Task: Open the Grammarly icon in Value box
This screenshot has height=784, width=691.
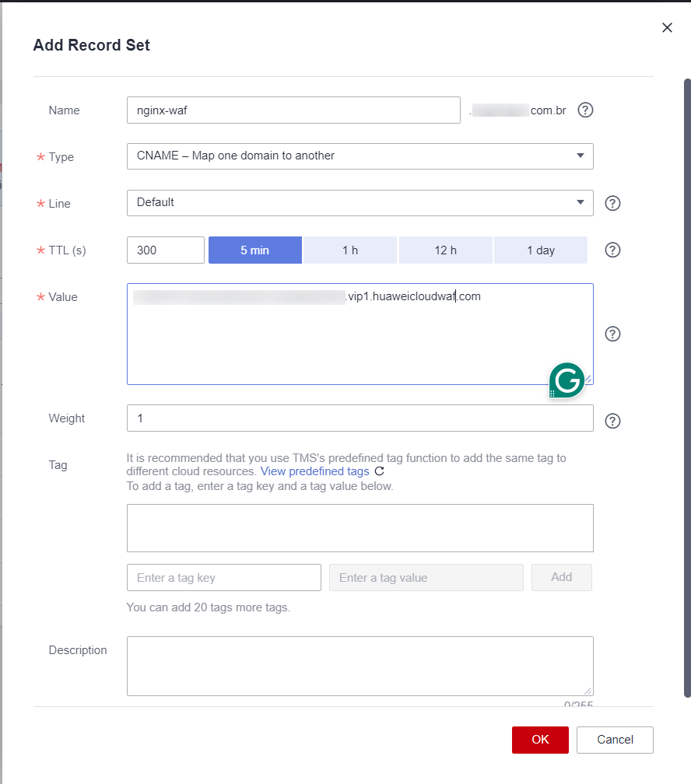Action: pyautogui.click(x=566, y=380)
